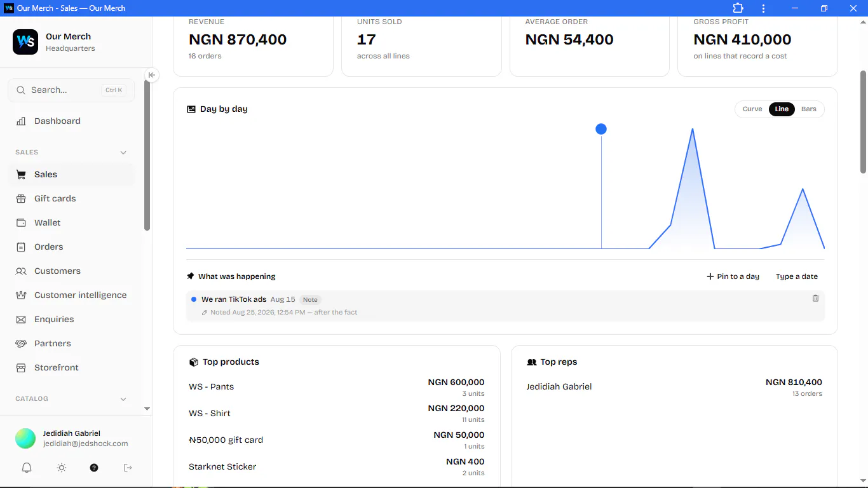
Task: Open the help question-mark icon
Action: coord(94,468)
